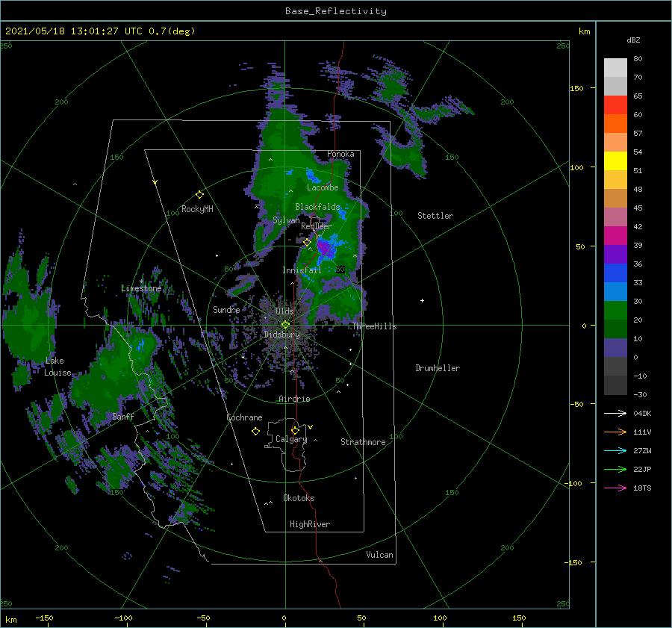Click the 18TS legend text
This screenshot has height=628, width=672.
pos(642,488)
